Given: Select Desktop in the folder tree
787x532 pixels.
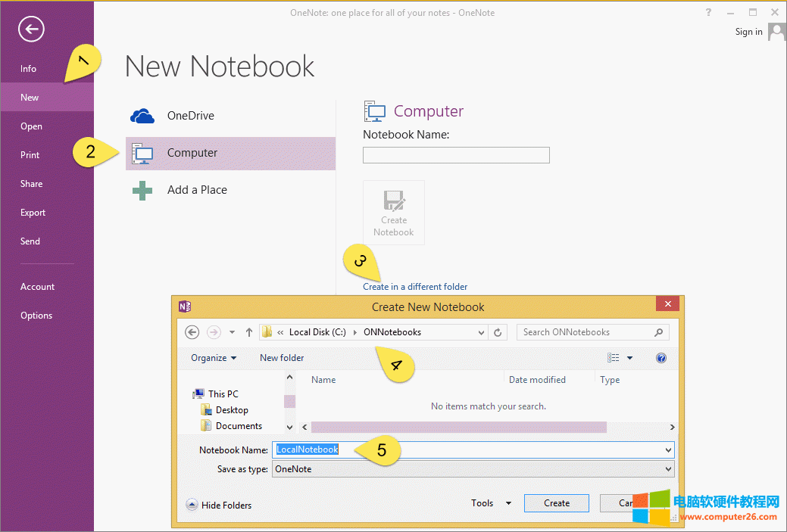Looking at the screenshot, I should [232, 410].
